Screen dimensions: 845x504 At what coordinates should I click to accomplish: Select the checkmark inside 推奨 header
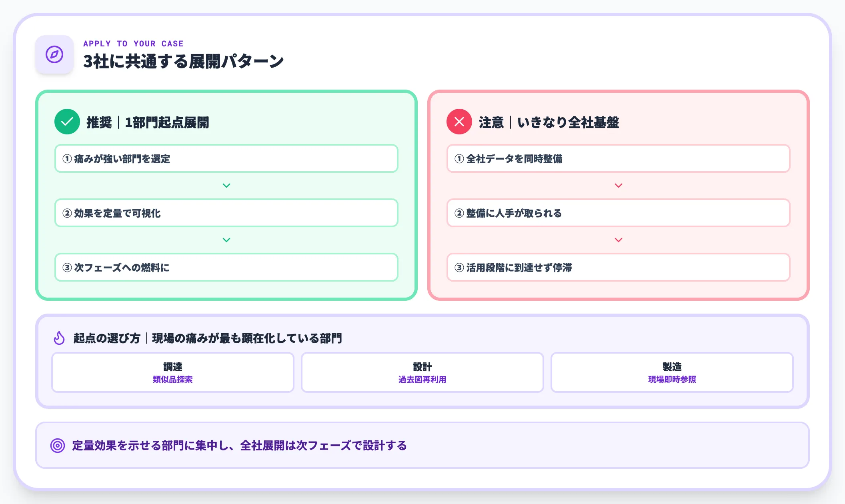click(x=66, y=122)
